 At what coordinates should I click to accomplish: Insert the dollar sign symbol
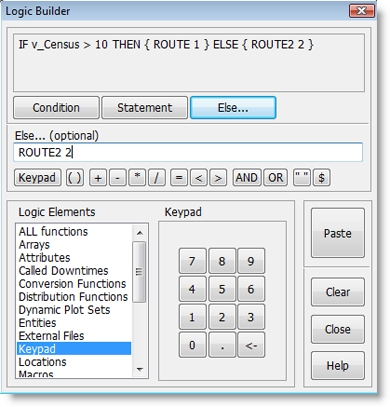pos(322,177)
